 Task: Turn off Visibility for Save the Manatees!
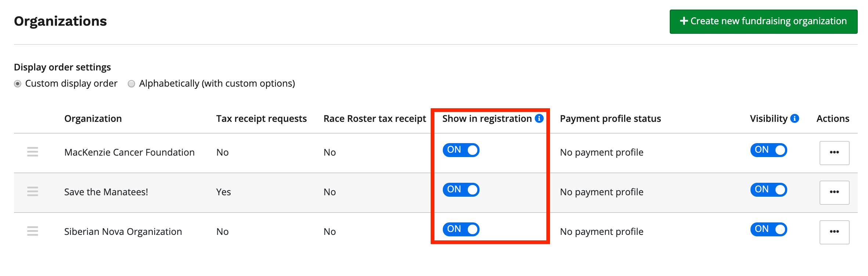click(x=768, y=190)
